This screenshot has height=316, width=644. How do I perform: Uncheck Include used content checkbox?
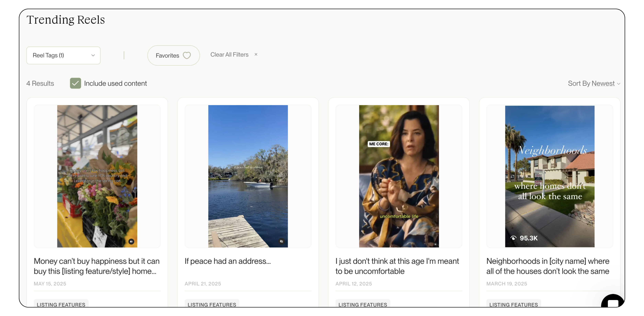tap(75, 83)
